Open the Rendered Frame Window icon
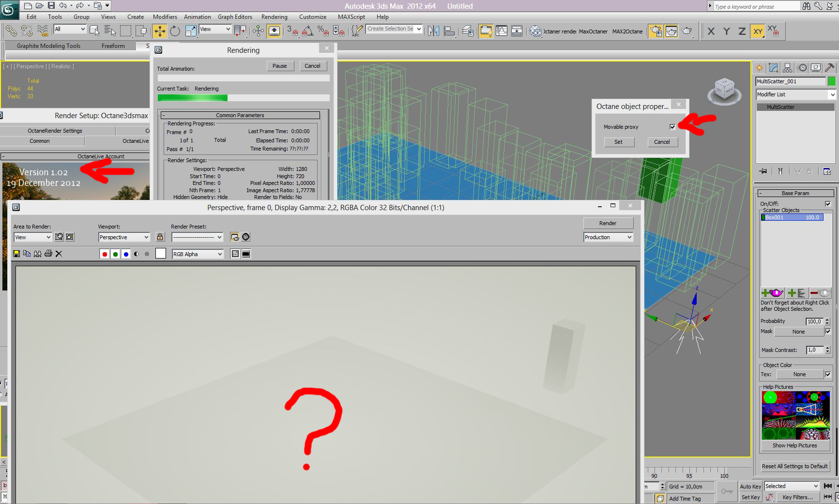This screenshot has height=504, width=839. (671, 31)
